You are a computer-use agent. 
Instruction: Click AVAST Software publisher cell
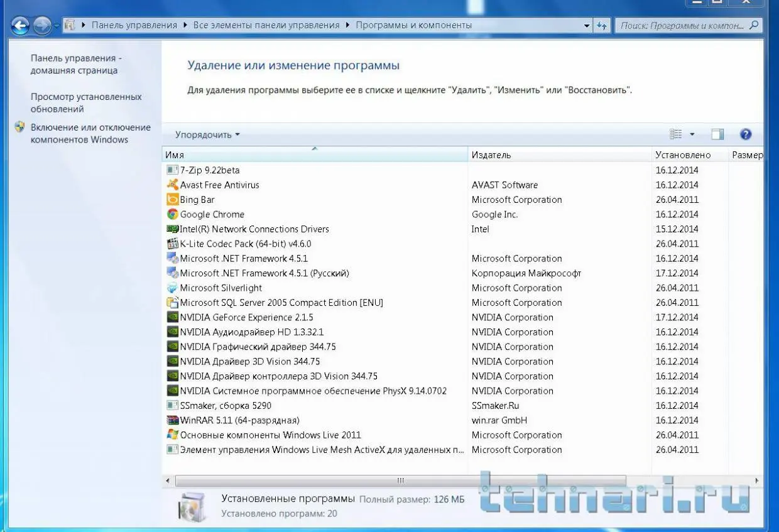(505, 185)
